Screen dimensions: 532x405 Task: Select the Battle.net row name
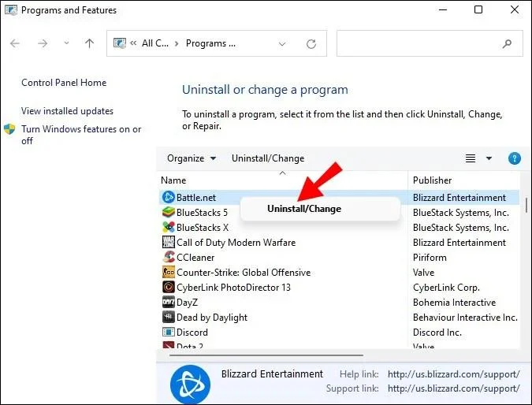(x=196, y=198)
